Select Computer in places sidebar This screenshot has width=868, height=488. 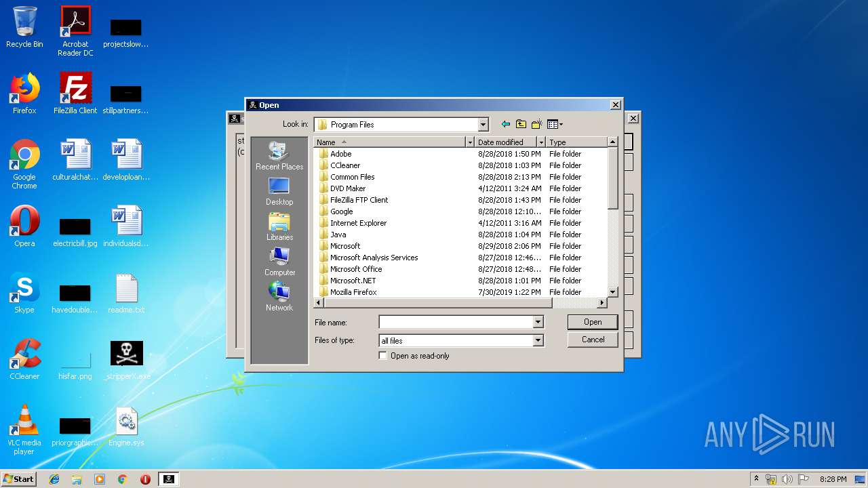(x=279, y=262)
